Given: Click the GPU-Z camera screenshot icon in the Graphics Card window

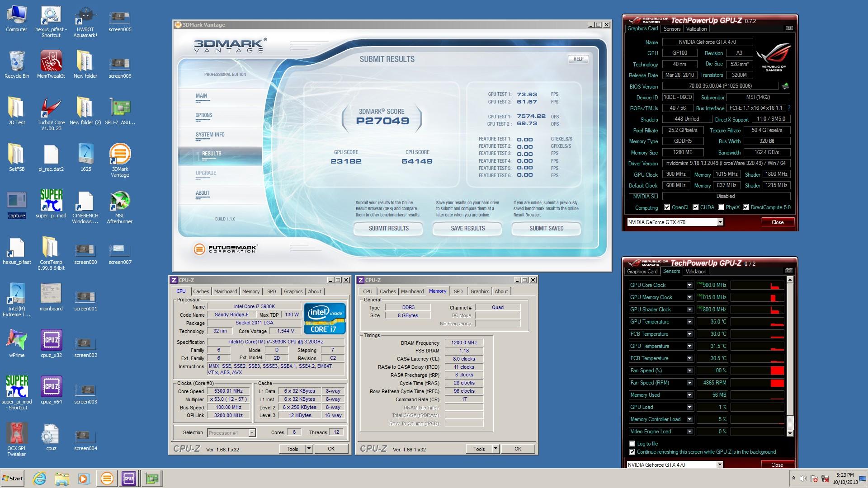Looking at the screenshot, I should 789,28.
